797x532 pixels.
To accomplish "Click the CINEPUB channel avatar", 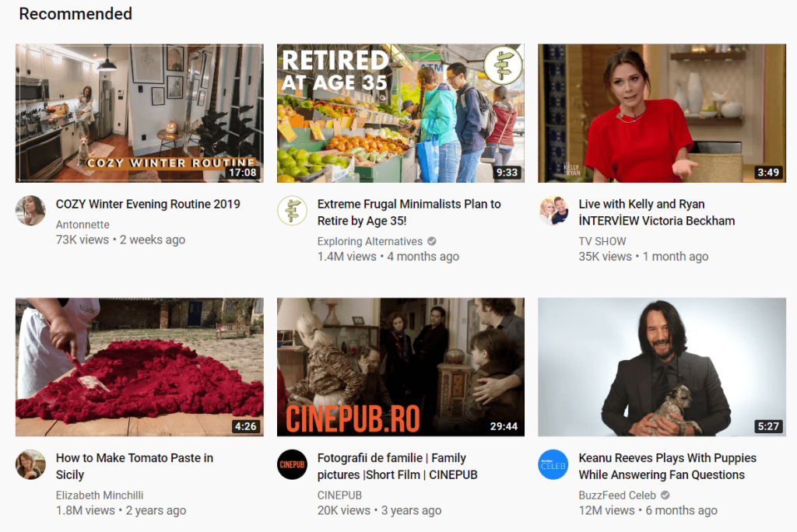I will pos(292,464).
